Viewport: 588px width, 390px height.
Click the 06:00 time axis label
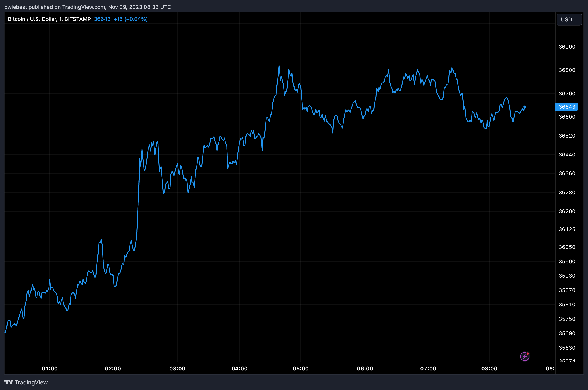click(365, 369)
